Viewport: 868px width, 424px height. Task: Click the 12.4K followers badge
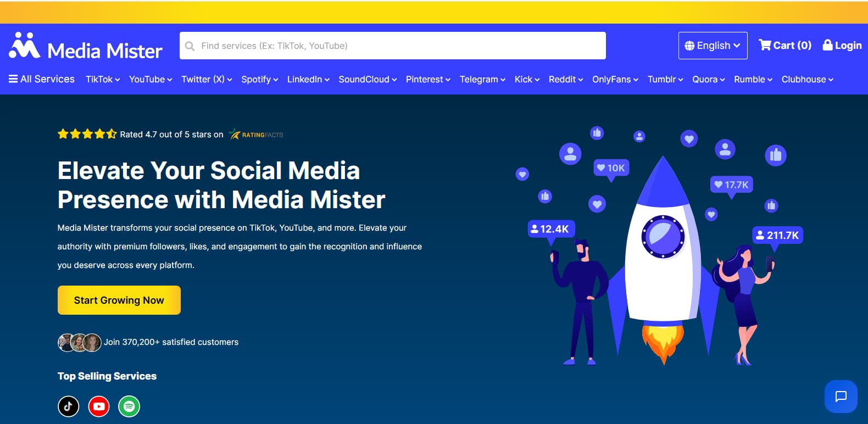(551, 229)
